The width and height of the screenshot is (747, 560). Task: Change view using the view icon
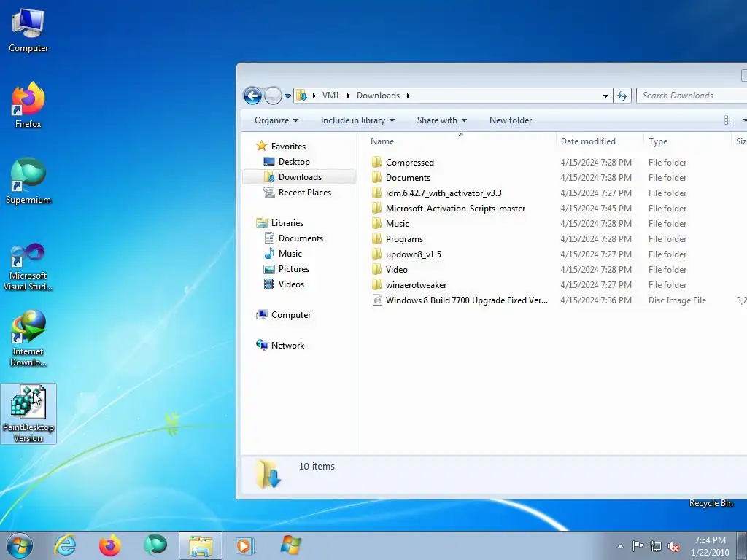point(729,120)
